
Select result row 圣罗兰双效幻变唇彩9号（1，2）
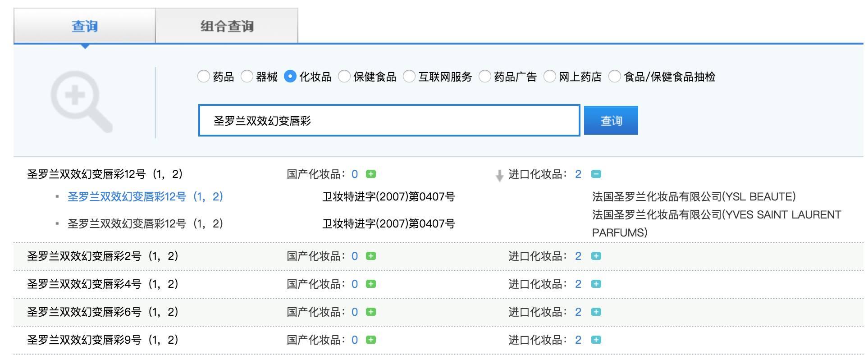tap(103, 340)
